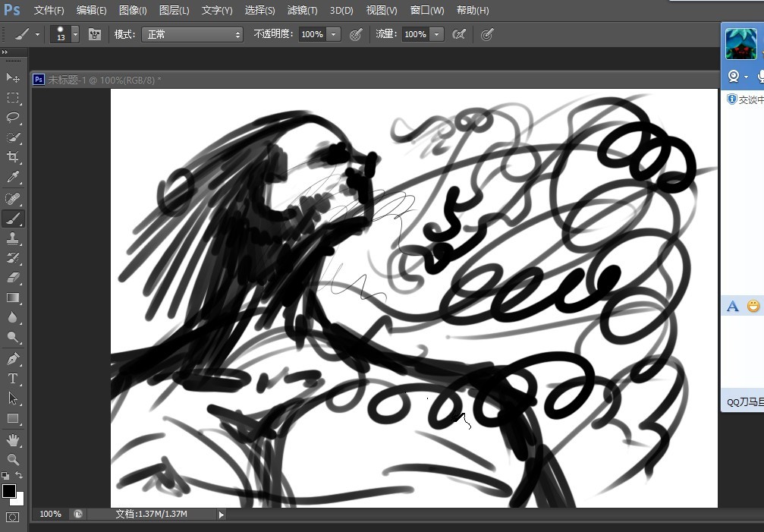Open the 编辑(E) menu

[x=92, y=10]
